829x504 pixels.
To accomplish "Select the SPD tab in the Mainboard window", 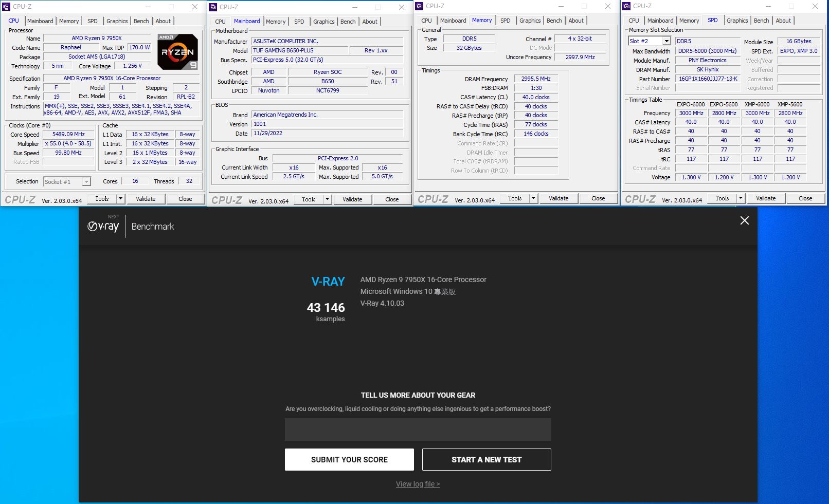I will 299,22.
